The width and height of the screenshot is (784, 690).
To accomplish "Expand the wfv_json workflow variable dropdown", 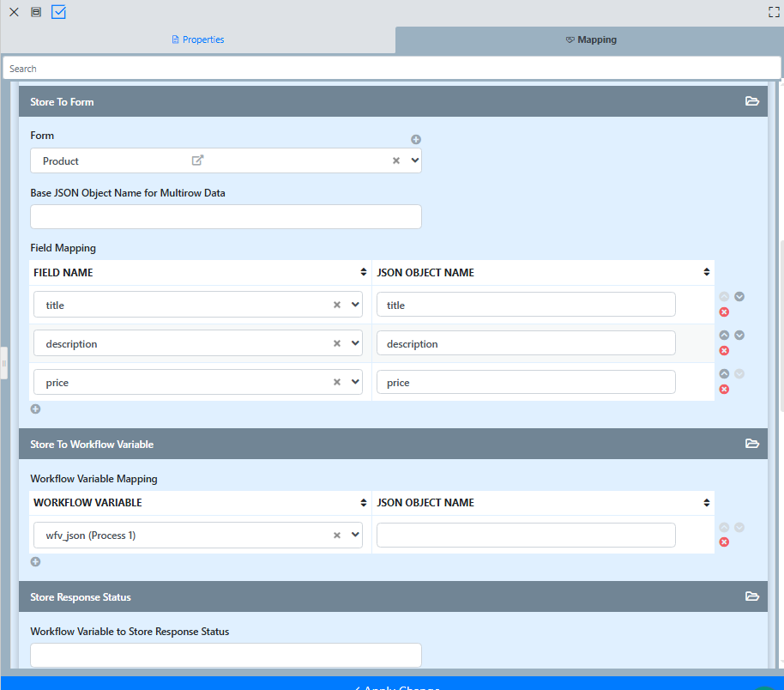I will [x=356, y=536].
